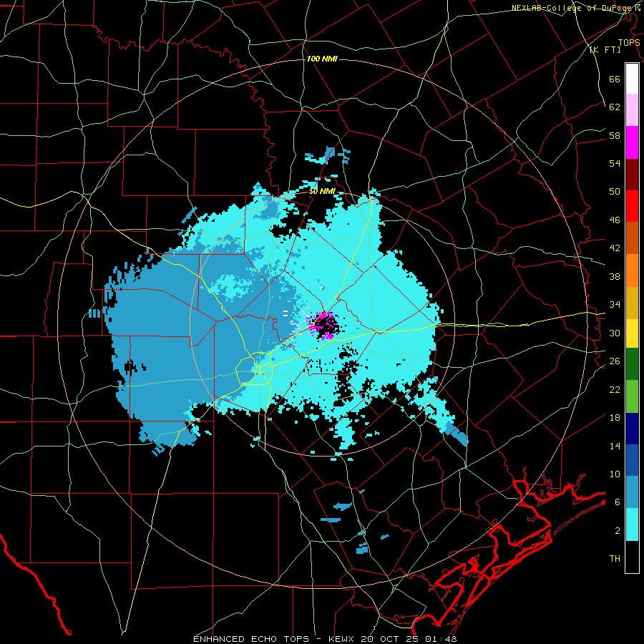Click the magenta high echo-top core near radar
Viewport: 644px width, 644px height.
click(x=324, y=326)
